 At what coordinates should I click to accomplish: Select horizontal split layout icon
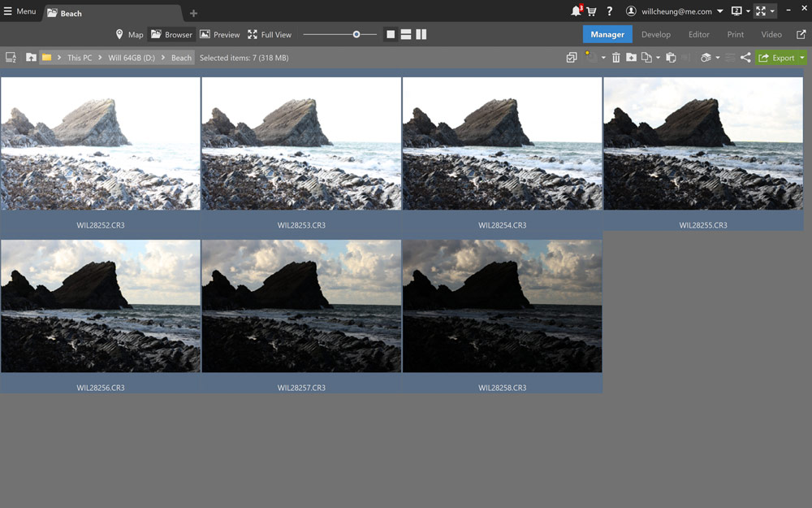[406, 34]
